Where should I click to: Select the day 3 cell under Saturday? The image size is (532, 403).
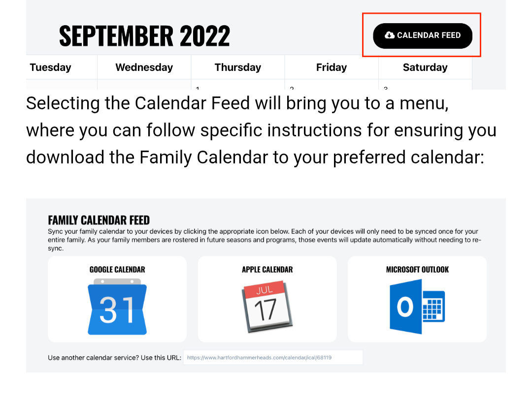click(x=425, y=86)
